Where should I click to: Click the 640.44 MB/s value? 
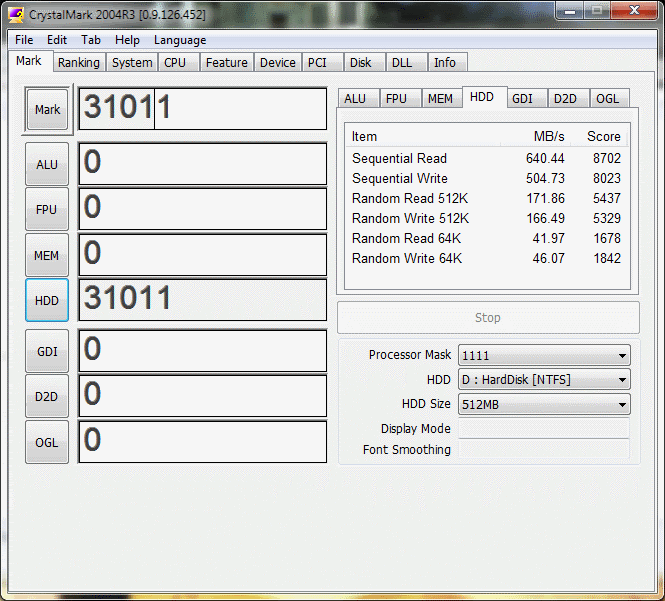click(545, 158)
